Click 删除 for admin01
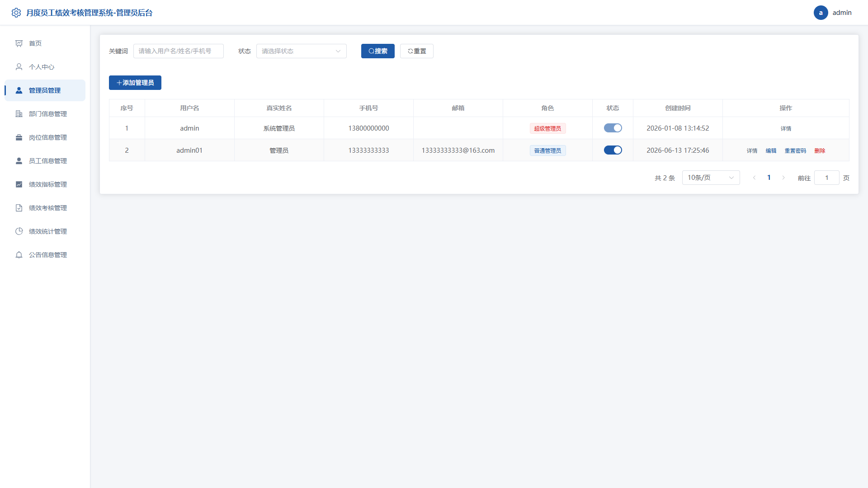868x488 pixels. pos(820,150)
